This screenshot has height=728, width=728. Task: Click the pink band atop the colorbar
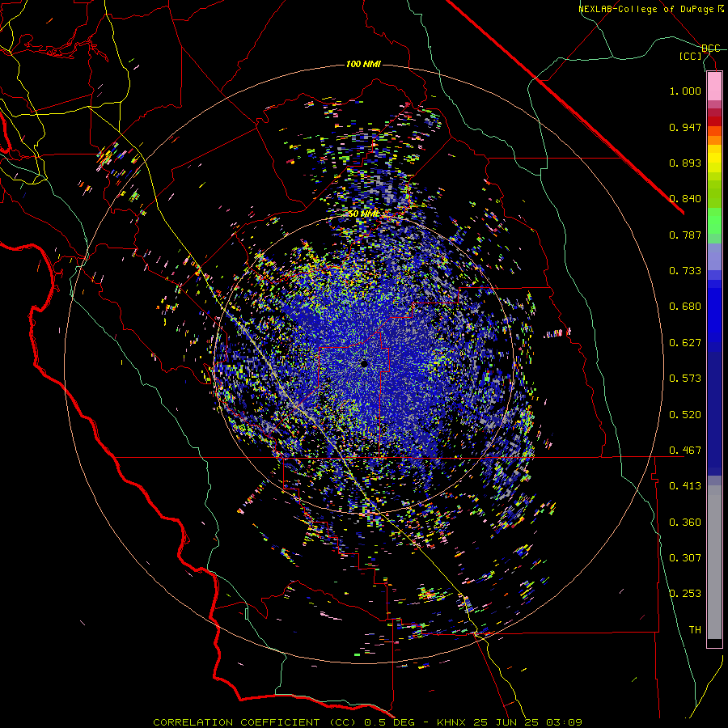pyautogui.click(x=714, y=87)
